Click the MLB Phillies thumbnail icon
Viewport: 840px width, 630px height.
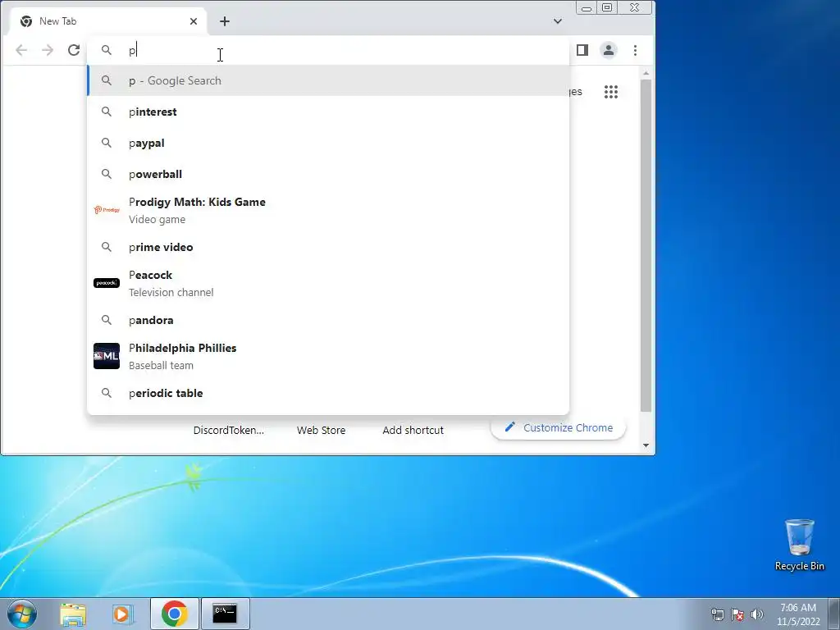click(107, 356)
